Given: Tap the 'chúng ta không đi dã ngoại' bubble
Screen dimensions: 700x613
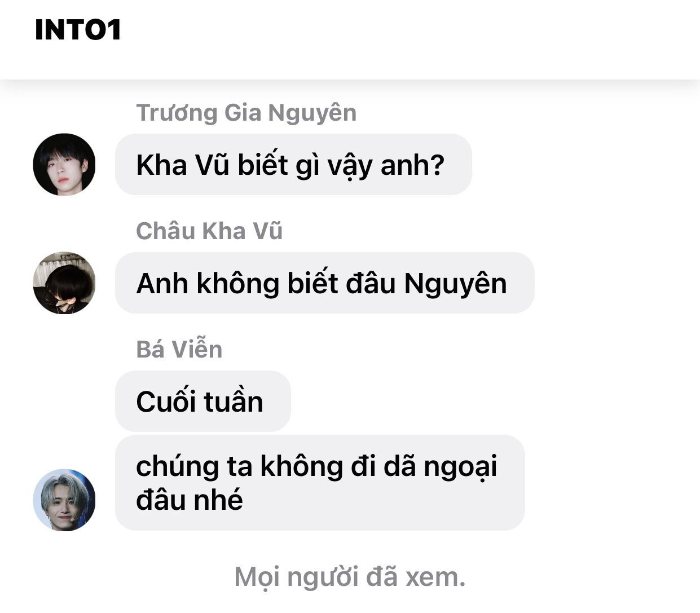Looking at the screenshot, I should [320, 483].
